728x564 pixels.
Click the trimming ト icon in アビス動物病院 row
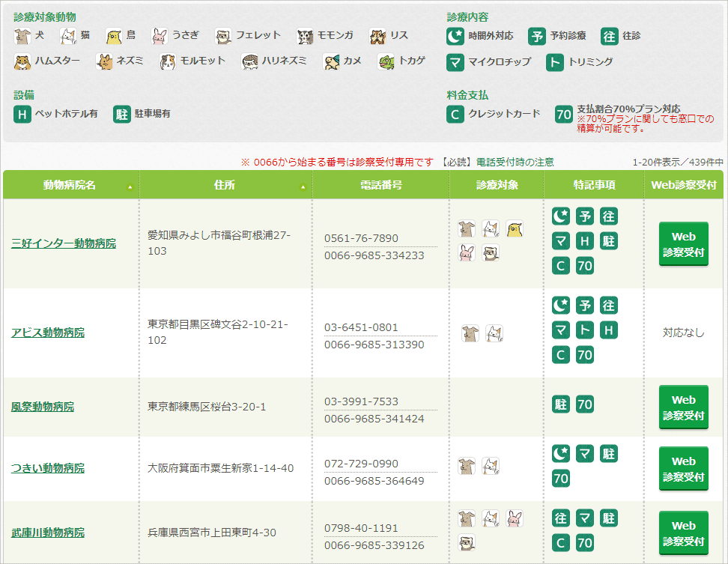pos(585,330)
